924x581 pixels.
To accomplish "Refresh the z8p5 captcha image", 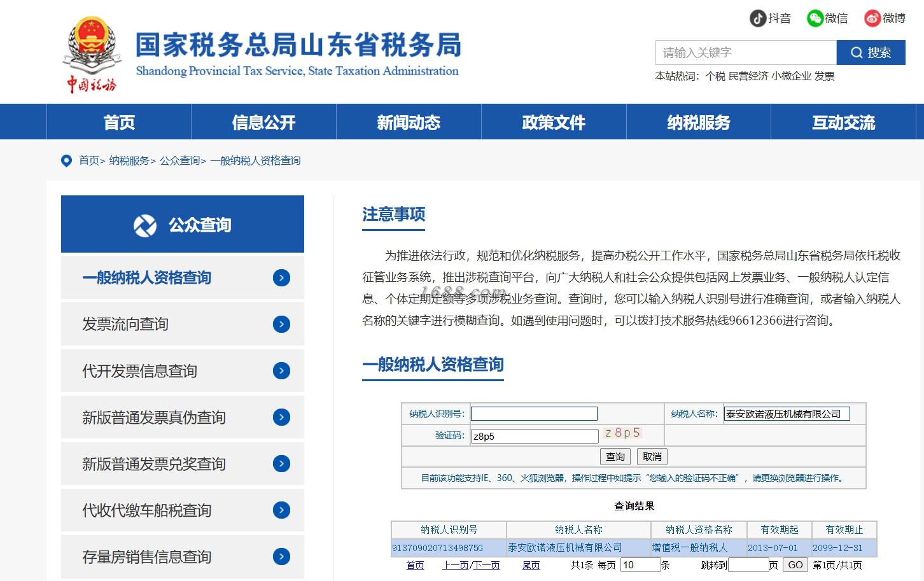I will click(622, 433).
